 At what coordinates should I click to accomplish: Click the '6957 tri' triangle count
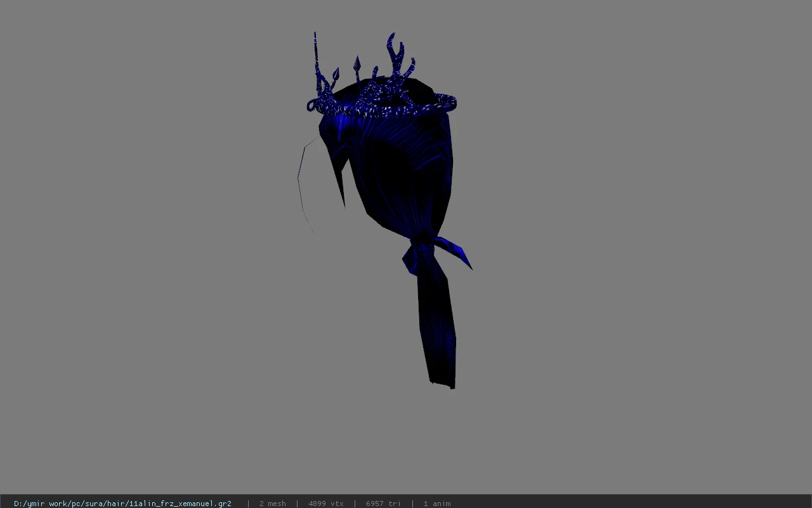pyautogui.click(x=383, y=504)
